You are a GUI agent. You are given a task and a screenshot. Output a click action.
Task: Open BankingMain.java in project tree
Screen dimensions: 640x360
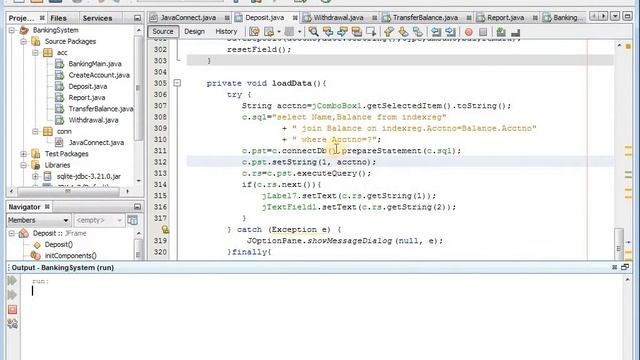(95, 64)
